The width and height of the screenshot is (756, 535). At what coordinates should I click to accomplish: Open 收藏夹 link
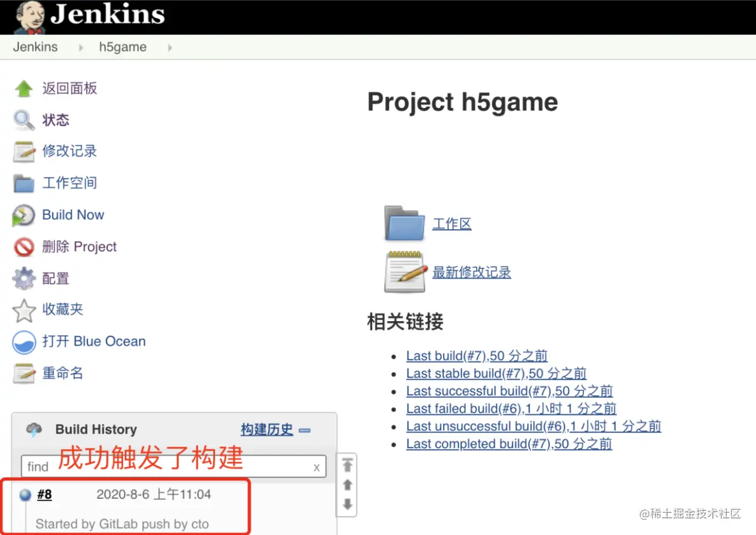coord(62,310)
